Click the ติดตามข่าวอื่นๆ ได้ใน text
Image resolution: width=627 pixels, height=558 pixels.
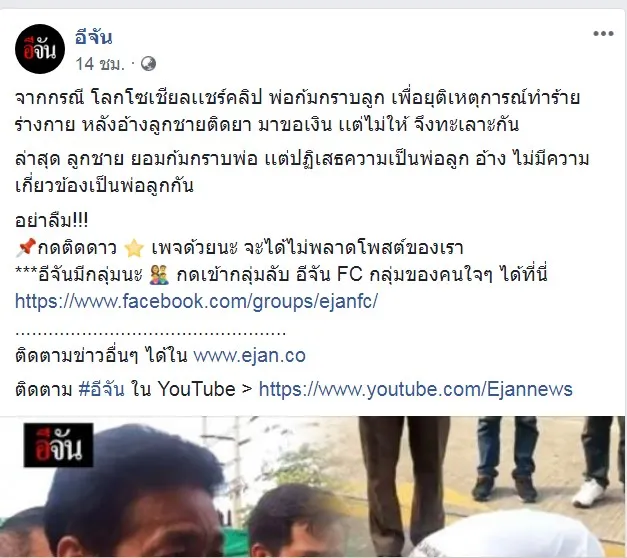click(102, 356)
